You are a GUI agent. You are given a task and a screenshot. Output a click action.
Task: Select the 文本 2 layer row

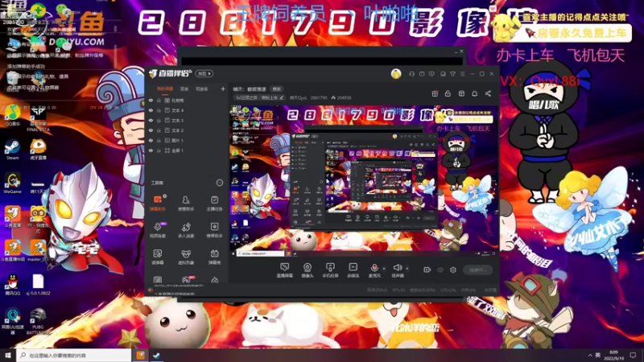pyautogui.click(x=187, y=130)
